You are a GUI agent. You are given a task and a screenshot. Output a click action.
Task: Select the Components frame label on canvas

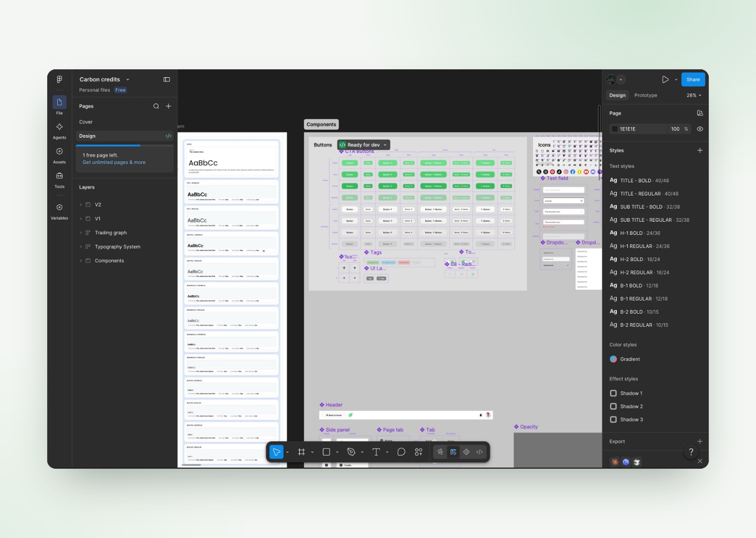tap(321, 125)
